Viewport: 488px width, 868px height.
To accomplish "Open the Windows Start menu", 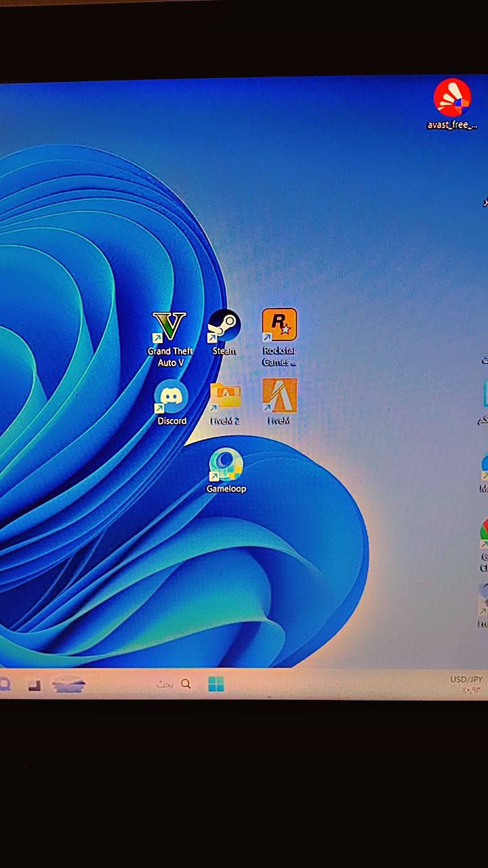I will 216,684.
